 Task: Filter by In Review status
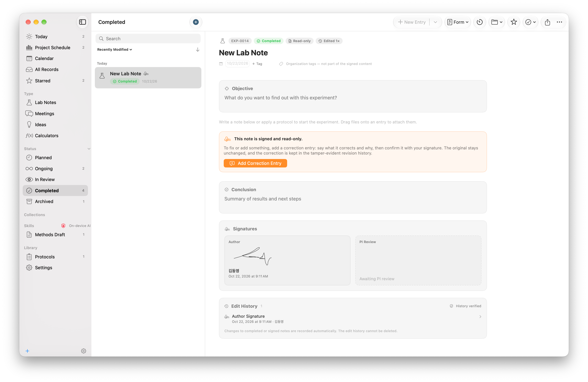pyautogui.click(x=55, y=179)
